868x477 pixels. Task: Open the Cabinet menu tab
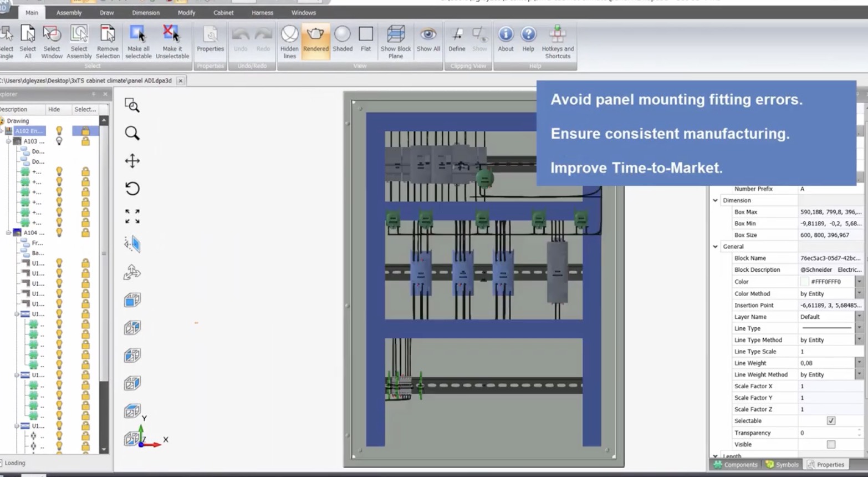coord(223,12)
